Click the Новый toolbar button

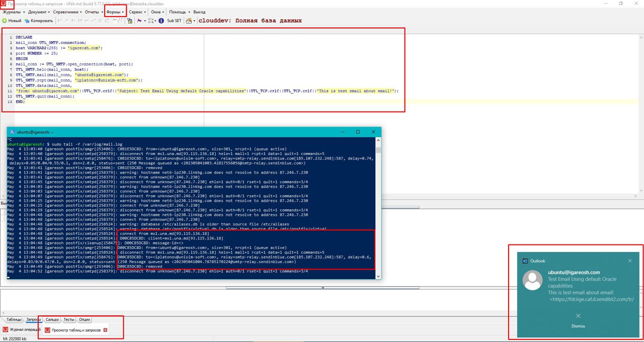pyautogui.click(x=12, y=21)
